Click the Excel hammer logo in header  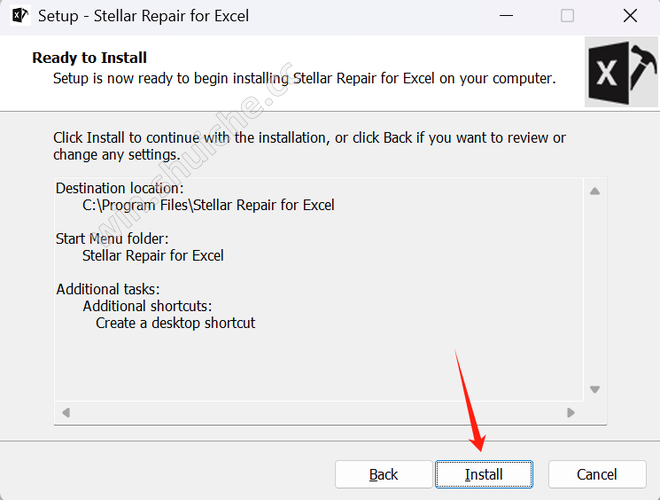(621, 72)
